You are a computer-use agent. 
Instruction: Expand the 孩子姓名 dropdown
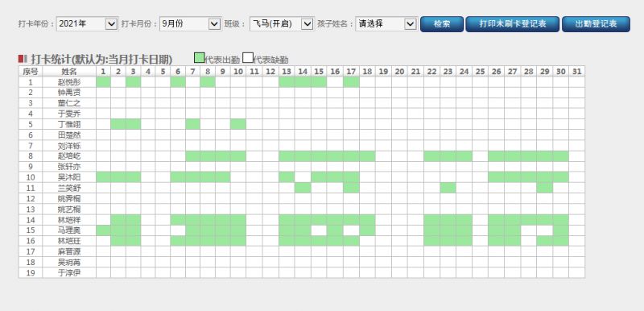click(386, 24)
